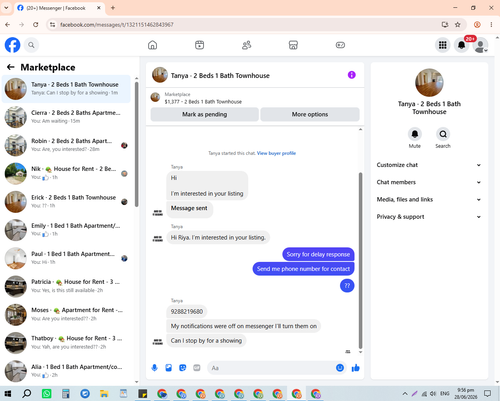Viewport: 500px width, 401px height.
Task: Open the tab search dropdown arrow
Action: 6,8
